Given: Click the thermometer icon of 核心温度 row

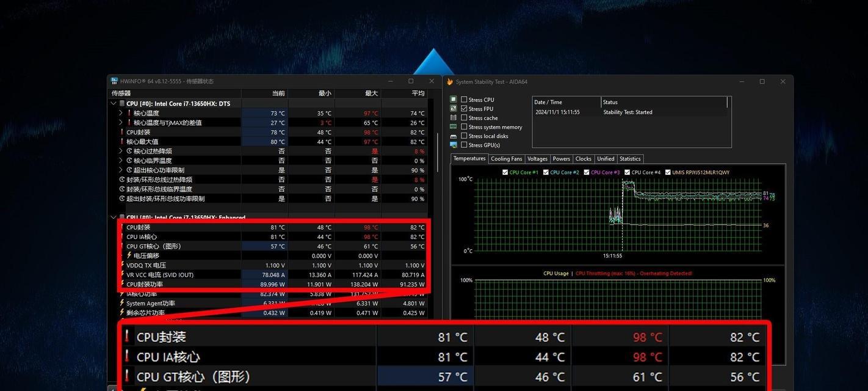Looking at the screenshot, I should point(129,113).
